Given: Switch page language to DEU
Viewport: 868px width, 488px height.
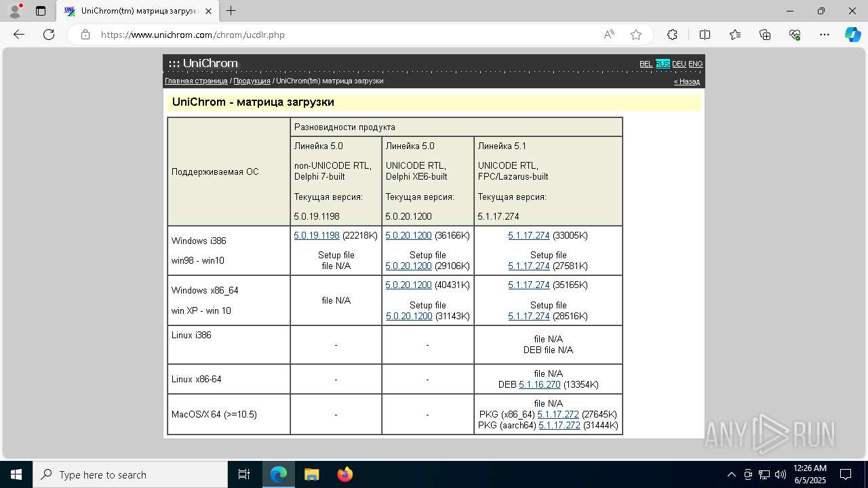Looking at the screenshot, I should click(x=679, y=64).
